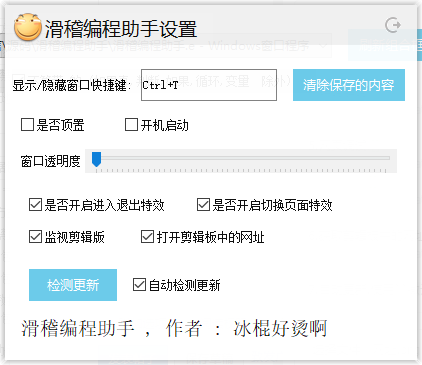Click the 显示/隐藏窗口快捷键 label
Screen dimensions: 422x365
(x=72, y=85)
